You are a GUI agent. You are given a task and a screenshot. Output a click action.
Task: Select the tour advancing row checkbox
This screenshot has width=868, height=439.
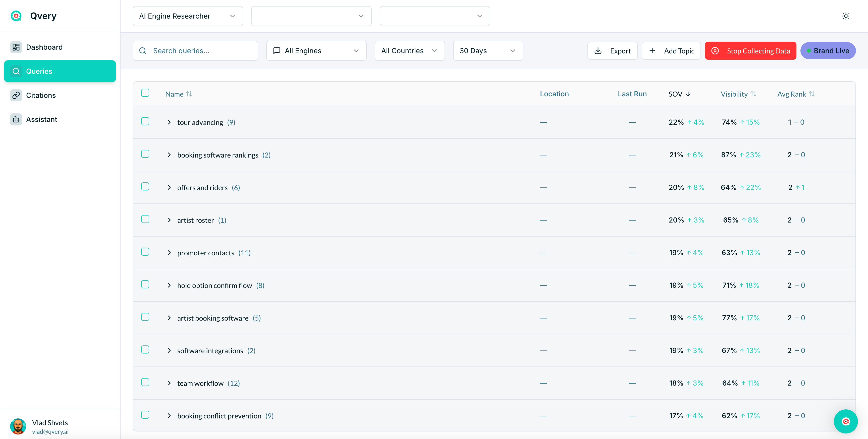click(145, 121)
